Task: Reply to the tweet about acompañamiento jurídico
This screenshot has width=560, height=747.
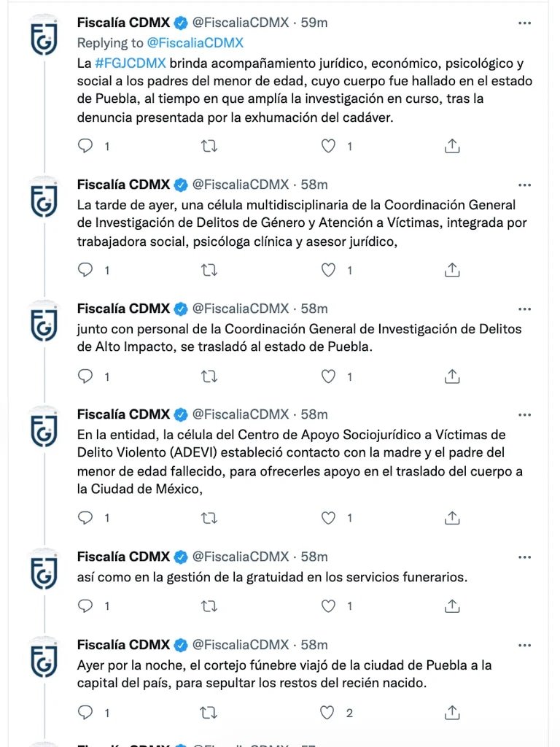Action: point(86,147)
